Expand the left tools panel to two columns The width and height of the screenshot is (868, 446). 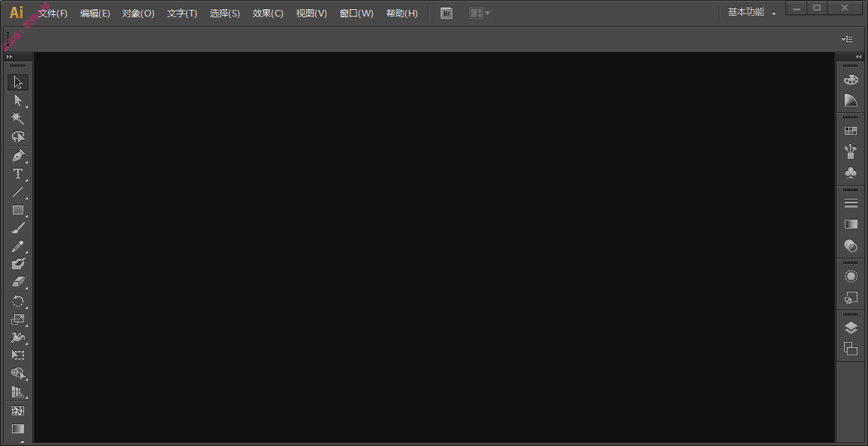click(x=9, y=56)
